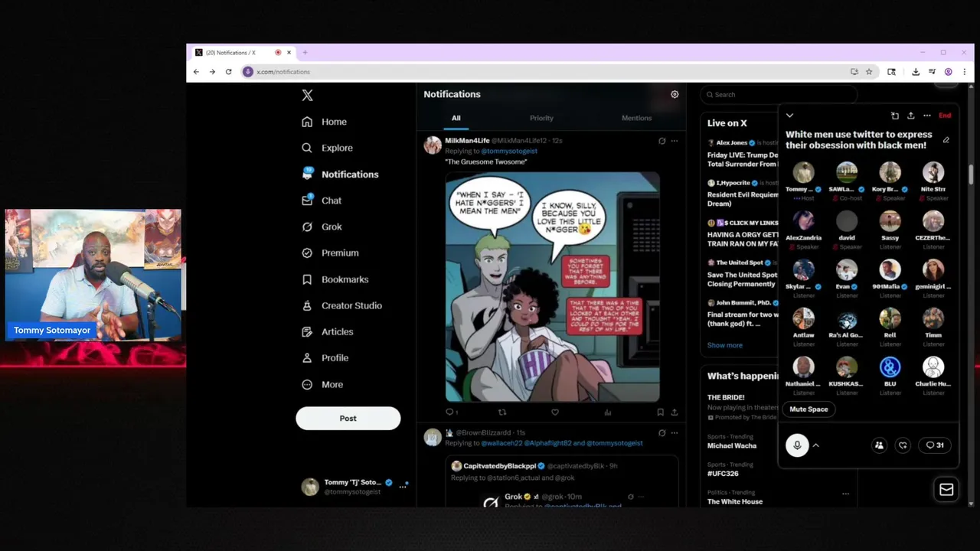Open Bookmarks in the sidebar
This screenshot has width=980, height=551.
click(x=335, y=279)
